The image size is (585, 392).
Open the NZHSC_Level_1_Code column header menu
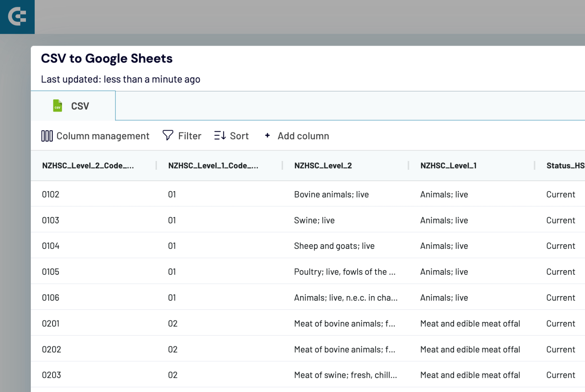point(213,166)
